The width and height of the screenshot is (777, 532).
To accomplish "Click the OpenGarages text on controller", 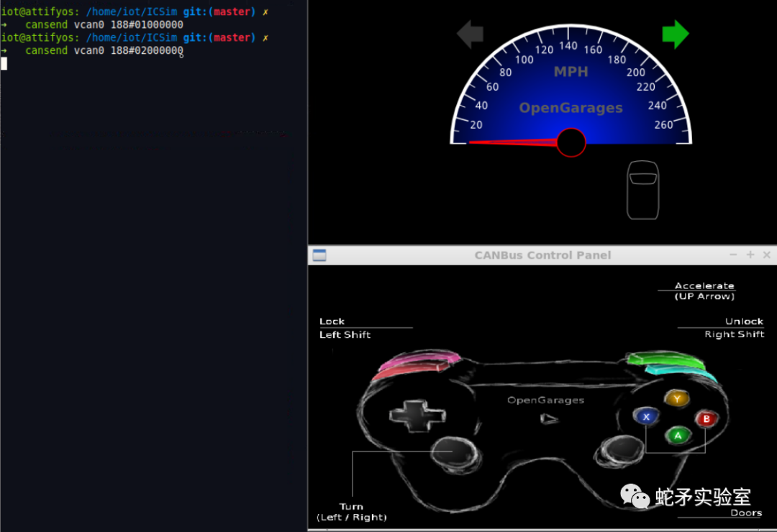I will point(545,400).
